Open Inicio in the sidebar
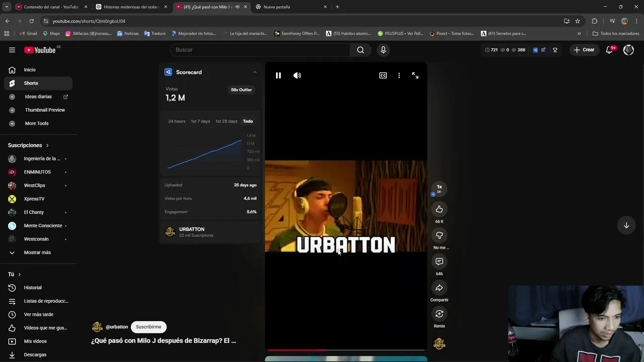This screenshot has width=644, height=362. click(38, 70)
